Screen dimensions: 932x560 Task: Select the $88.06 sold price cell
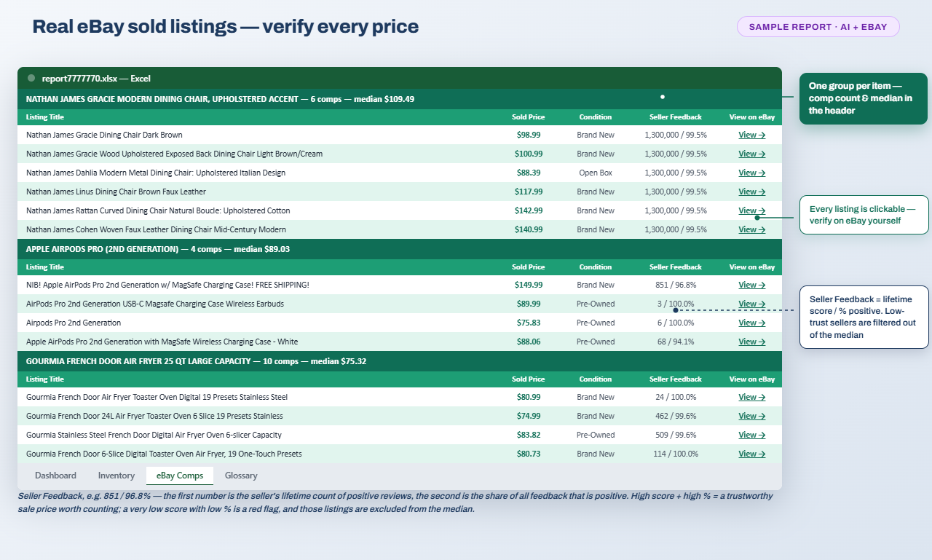pos(529,342)
